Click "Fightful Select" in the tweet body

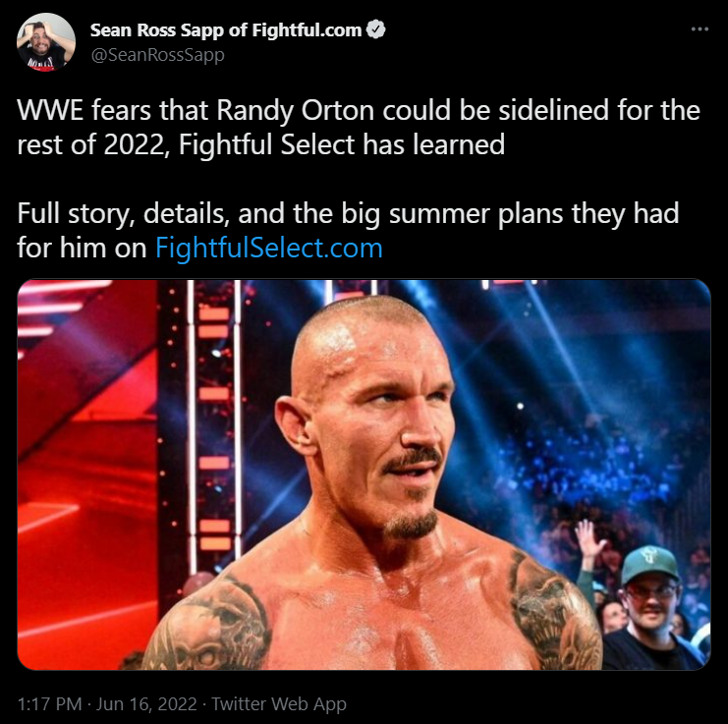(x=266, y=144)
